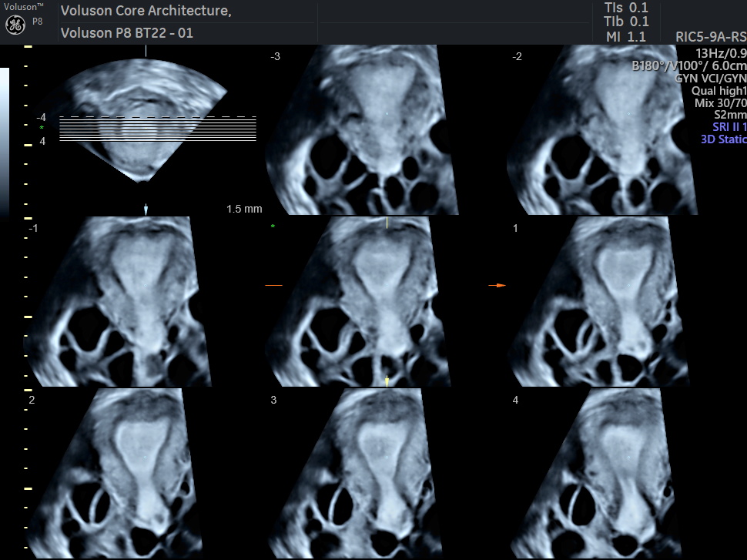The image size is (747, 560).
Task: Click the SRI II 1 setting label
Action: [729, 127]
